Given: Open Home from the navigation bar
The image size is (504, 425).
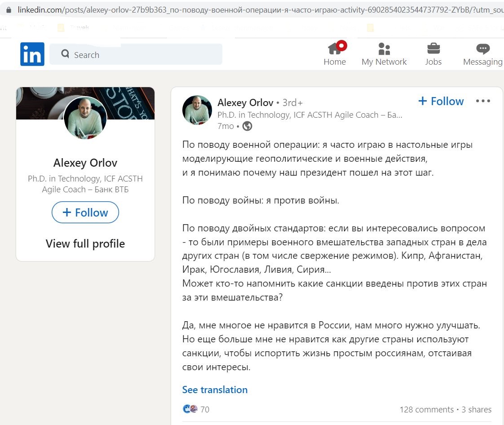Looking at the screenshot, I should pos(335,54).
